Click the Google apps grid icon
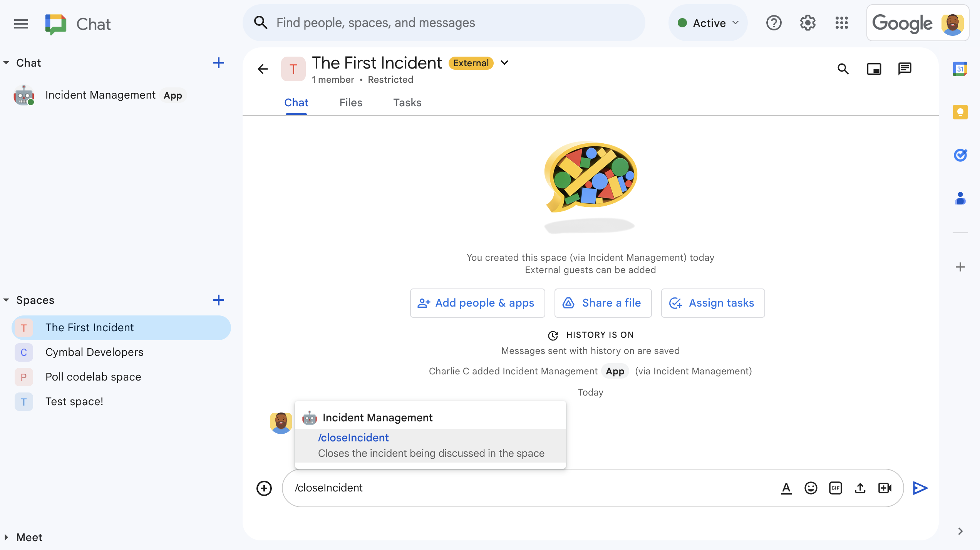This screenshot has width=980, height=550. (x=841, y=22)
